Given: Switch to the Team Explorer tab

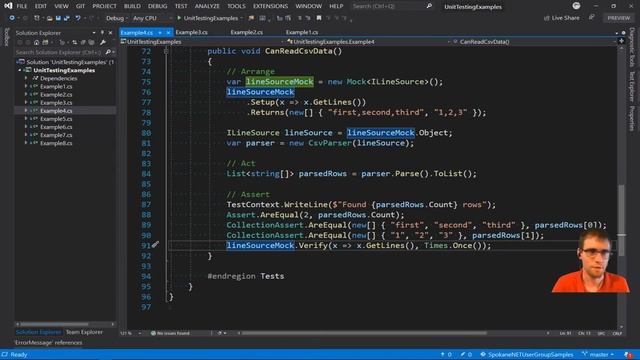Looking at the screenshot, I should click(84, 332).
